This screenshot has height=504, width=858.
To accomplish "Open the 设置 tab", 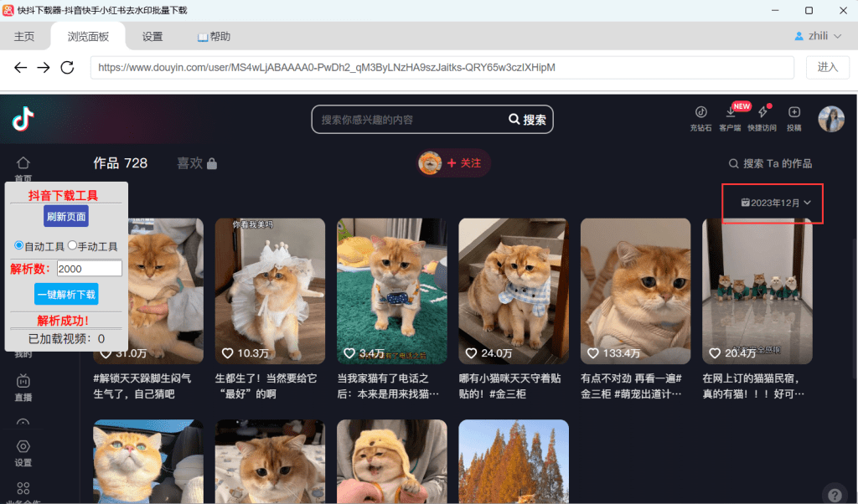I will [152, 37].
